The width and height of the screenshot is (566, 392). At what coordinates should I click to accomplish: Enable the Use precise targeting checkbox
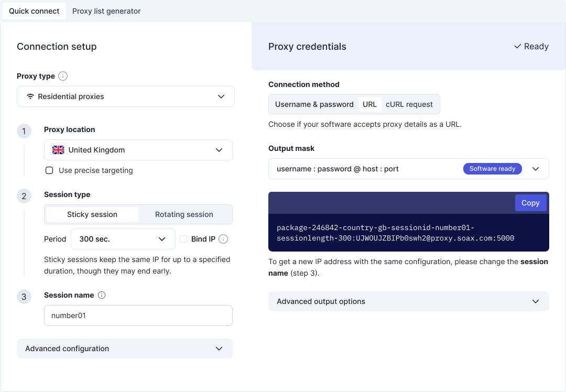(x=49, y=170)
